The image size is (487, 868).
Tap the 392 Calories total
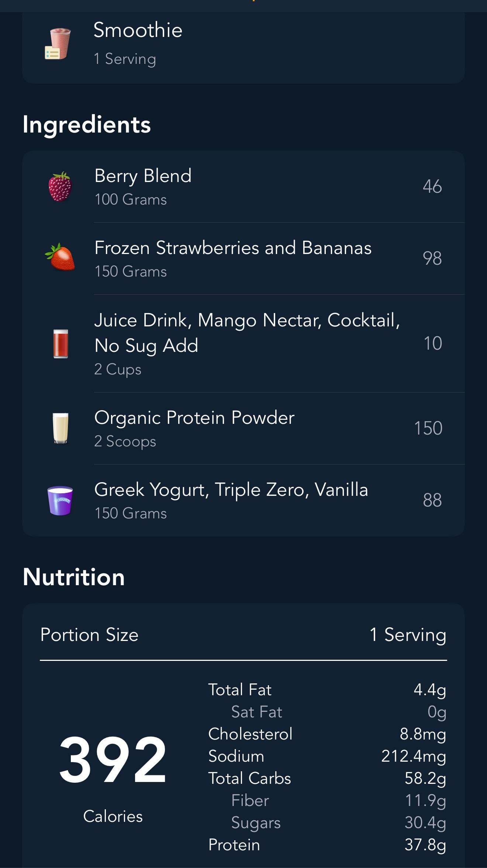tap(113, 760)
